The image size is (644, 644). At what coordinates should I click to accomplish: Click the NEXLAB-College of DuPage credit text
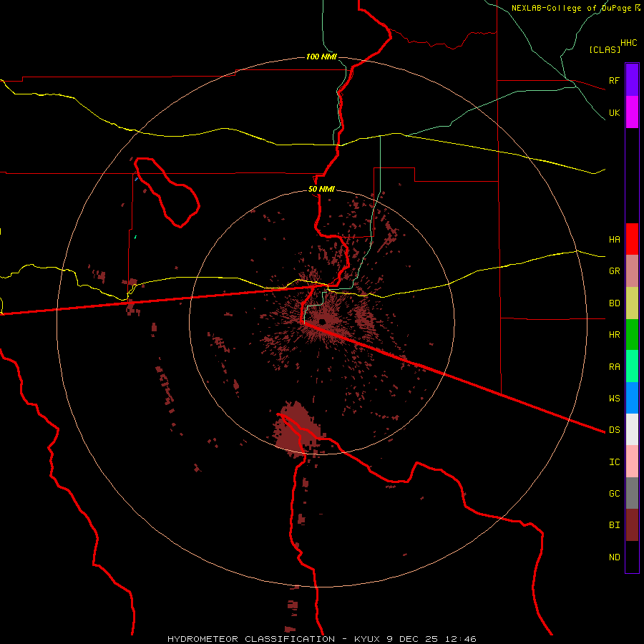(x=575, y=8)
